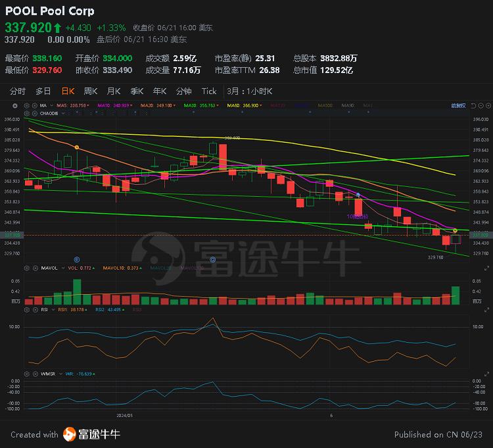This screenshot has height=448, width=493.
Task: Open RSI indicator settings gear
Action: coord(27,310)
